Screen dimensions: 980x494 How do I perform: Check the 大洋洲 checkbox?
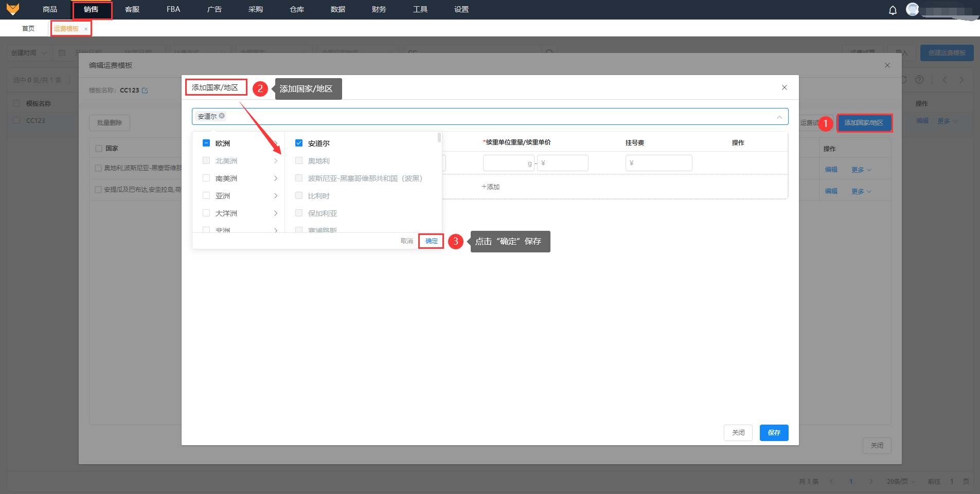click(x=206, y=213)
